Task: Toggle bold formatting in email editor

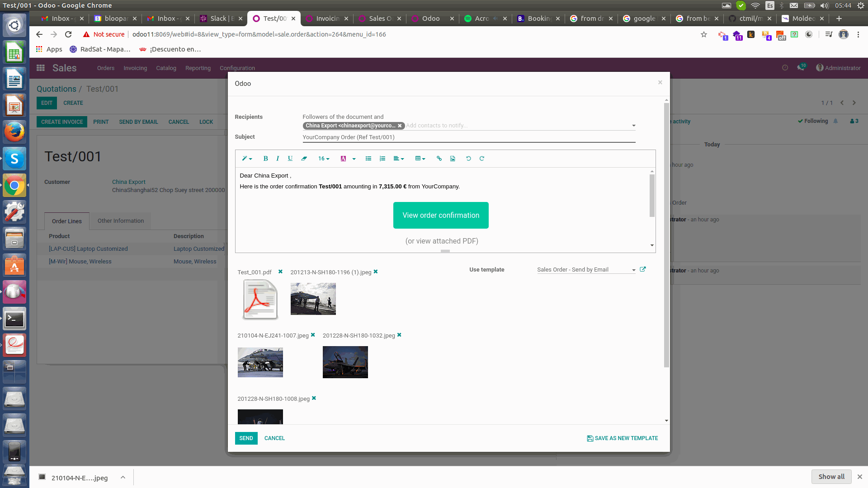Action: tap(265, 159)
